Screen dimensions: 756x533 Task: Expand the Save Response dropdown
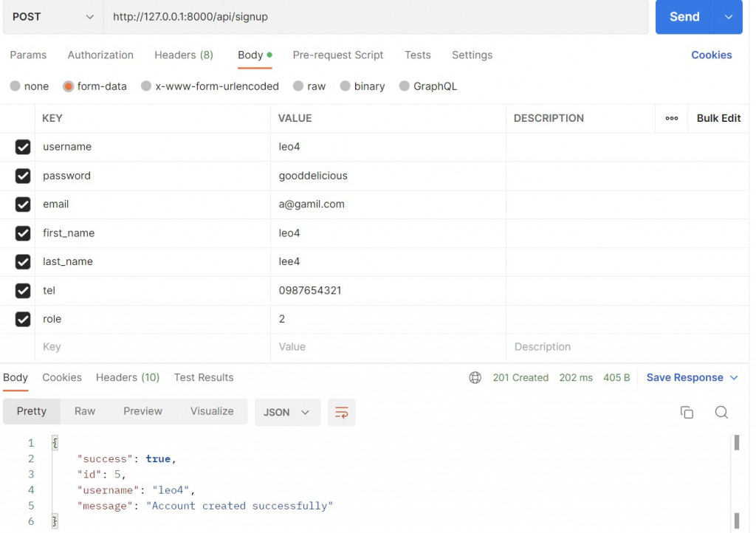pos(734,378)
